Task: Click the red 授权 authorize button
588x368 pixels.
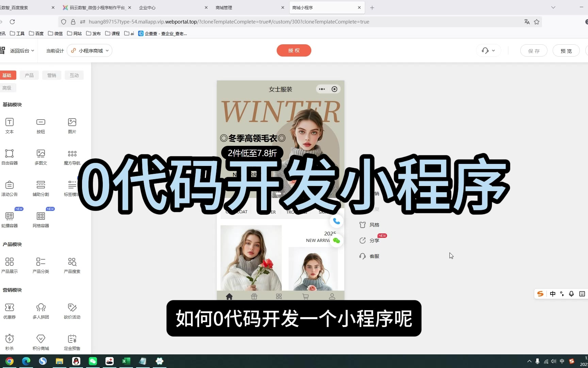Action: (294, 50)
